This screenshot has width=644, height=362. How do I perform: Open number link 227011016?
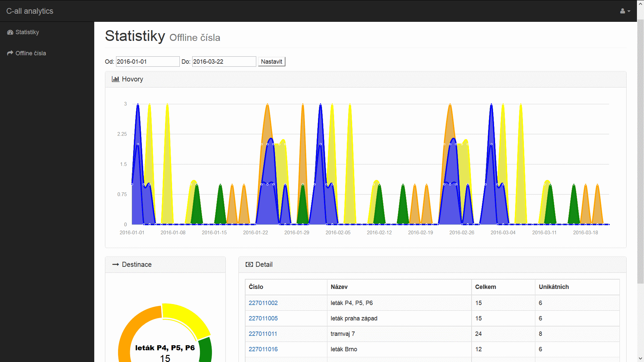tap(263, 349)
